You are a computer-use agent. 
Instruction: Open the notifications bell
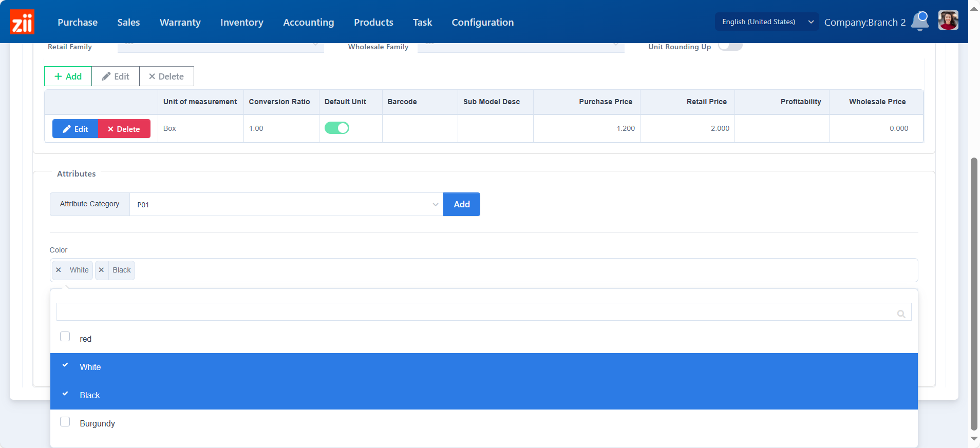pos(920,21)
